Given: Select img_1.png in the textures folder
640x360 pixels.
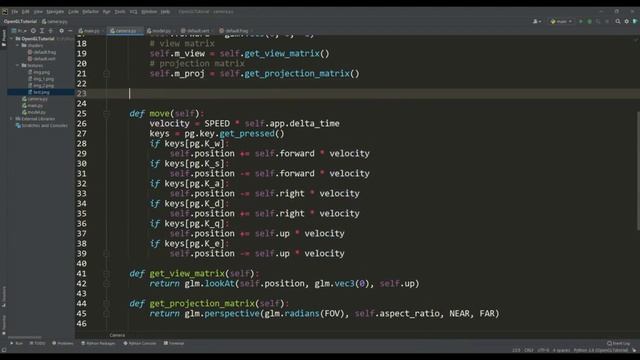Looking at the screenshot, I should (x=41, y=79).
